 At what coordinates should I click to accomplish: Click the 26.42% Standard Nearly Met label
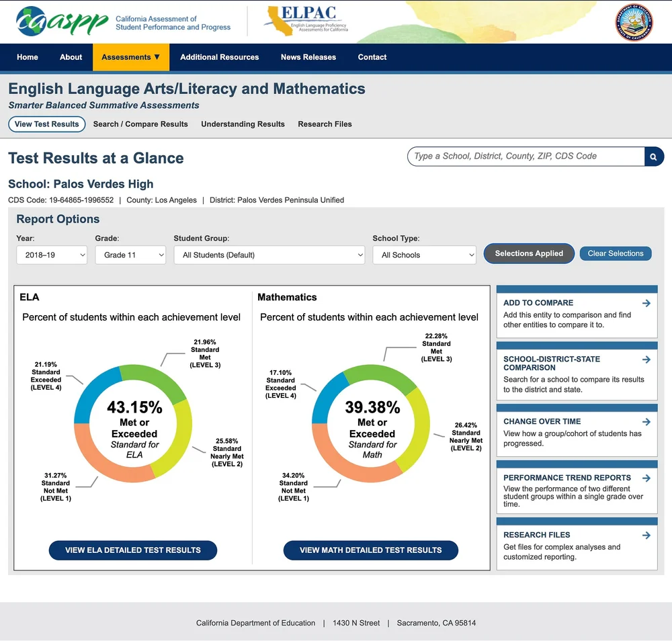tap(466, 437)
